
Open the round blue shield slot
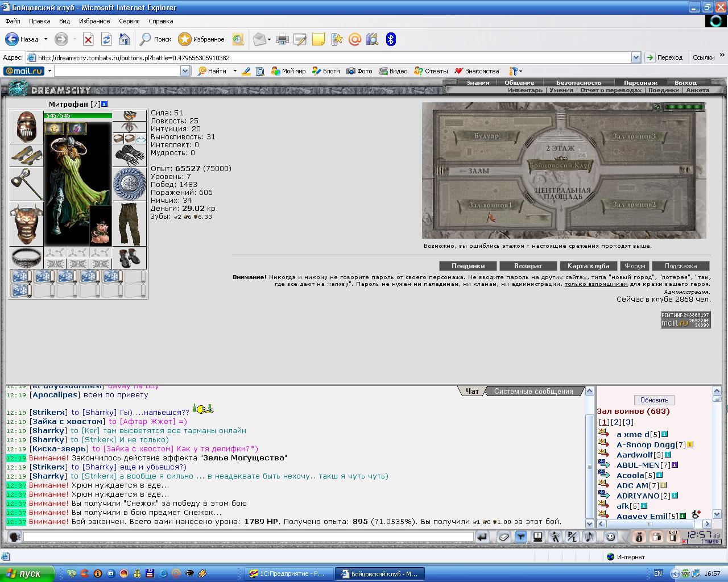[x=130, y=184]
